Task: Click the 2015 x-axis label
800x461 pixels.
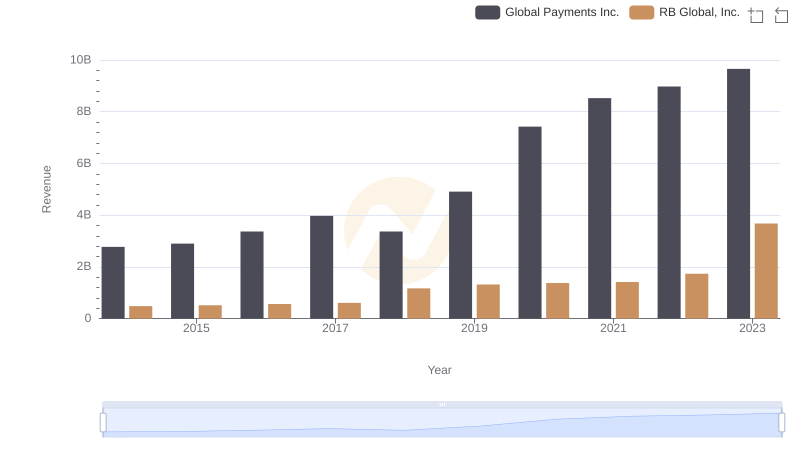Action: pos(196,328)
